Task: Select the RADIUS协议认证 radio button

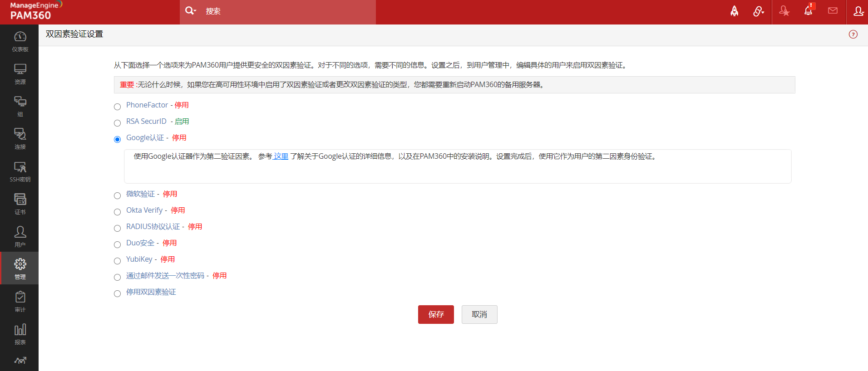Action: click(x=117, y=228)
